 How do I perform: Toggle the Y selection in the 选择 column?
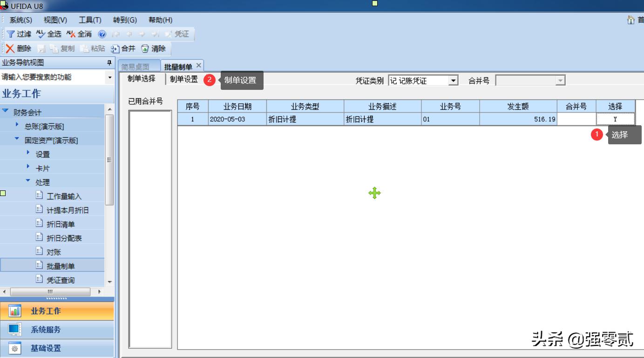[x=616, y=119]
